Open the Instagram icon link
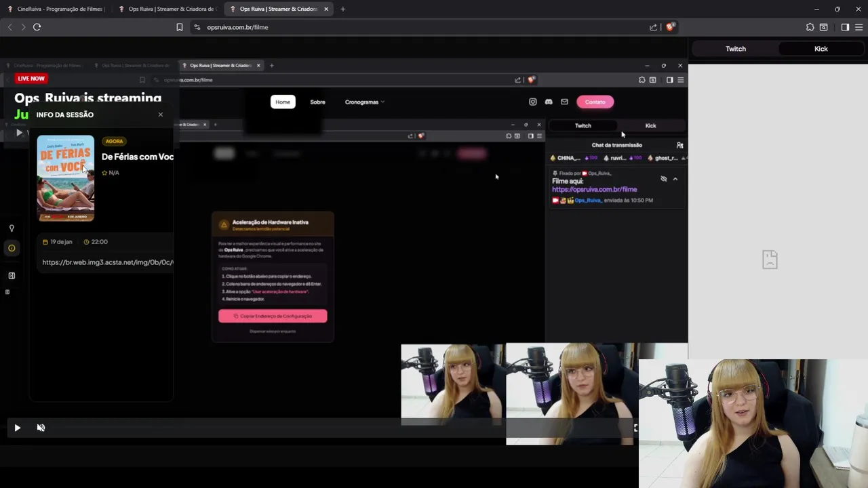The width and height of the screenshot is (868, 488). [532, 102]
